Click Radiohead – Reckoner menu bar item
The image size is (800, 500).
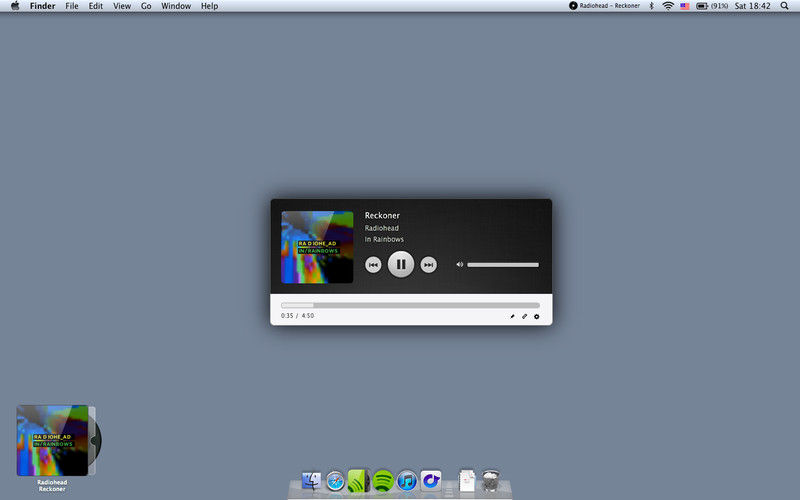(605, 6)
